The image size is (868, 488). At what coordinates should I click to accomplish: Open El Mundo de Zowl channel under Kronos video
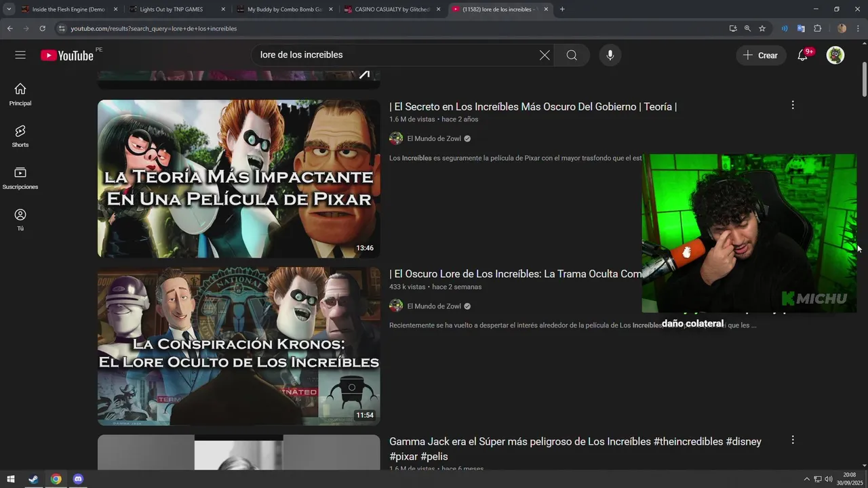point(434,306)
